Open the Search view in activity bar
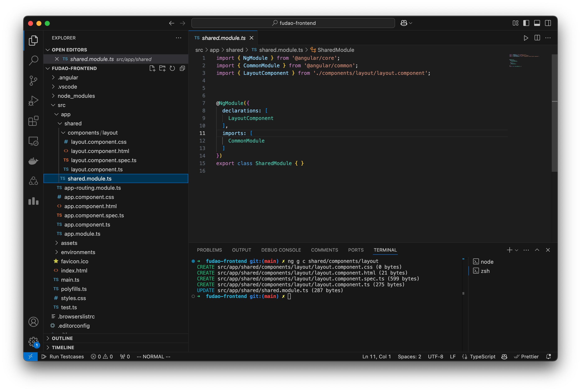 [x=33, y=60]
